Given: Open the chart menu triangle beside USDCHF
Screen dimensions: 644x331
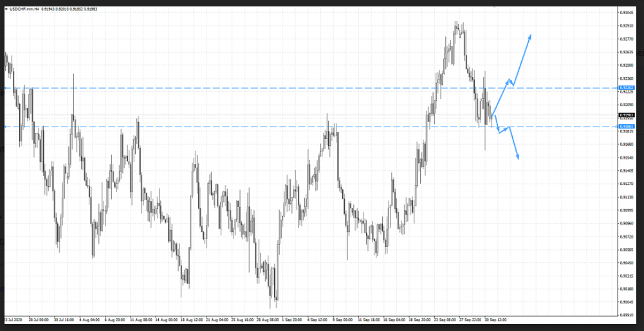Looking at the screenshot, I should coord(6,9).
